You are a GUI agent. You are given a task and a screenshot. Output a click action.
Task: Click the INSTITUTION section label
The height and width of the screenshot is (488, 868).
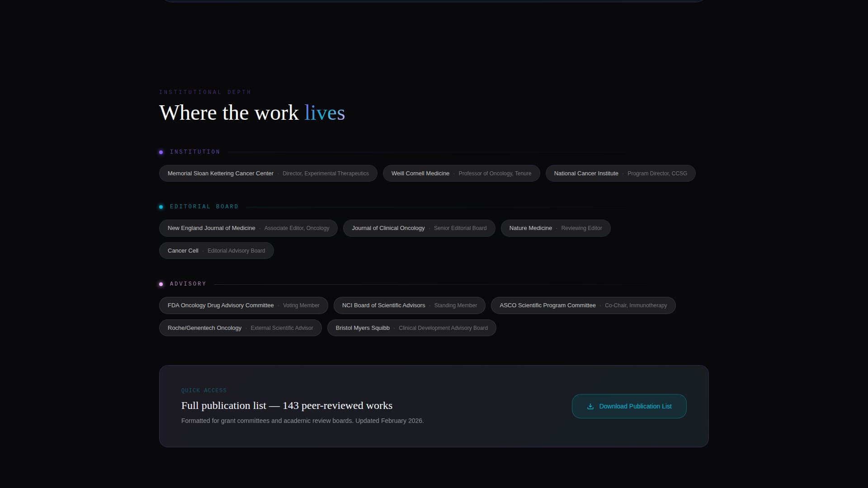(195, 152)
